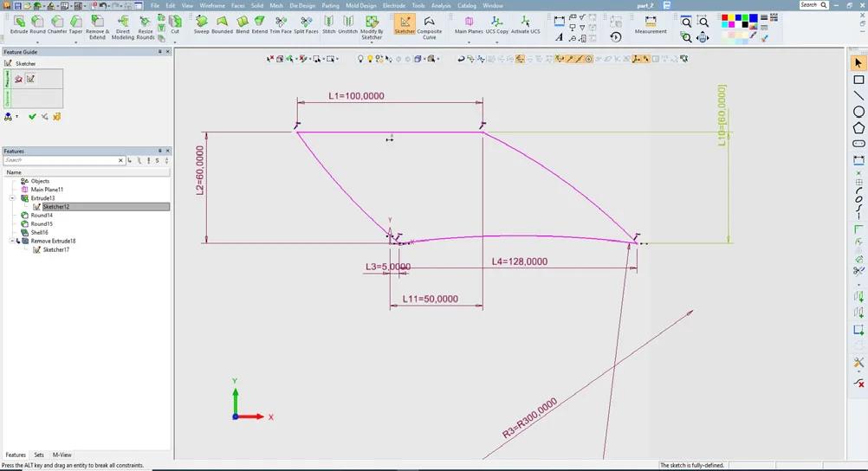Viewport: 868px width, 471px height.
Task: Choose the Chamfer tool
Action: point(57,25)
